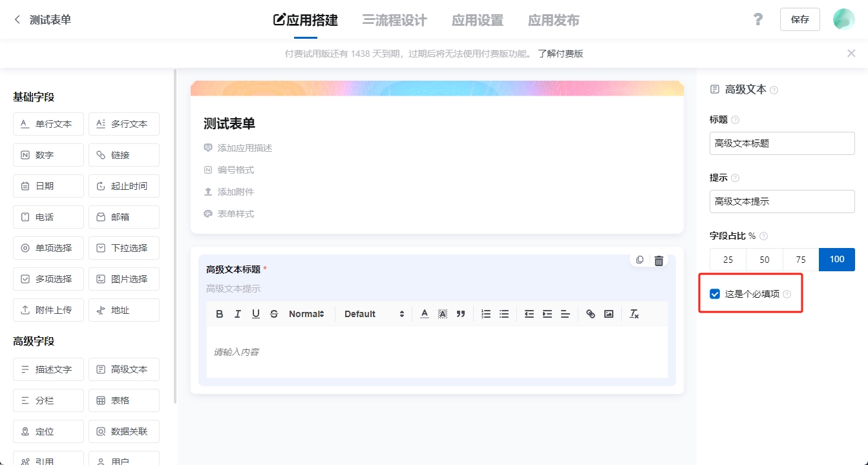This screenshot has width=868, height=465.
Task: Delete the 高级文本标题 field with trash icon
Action: point(659,260)
